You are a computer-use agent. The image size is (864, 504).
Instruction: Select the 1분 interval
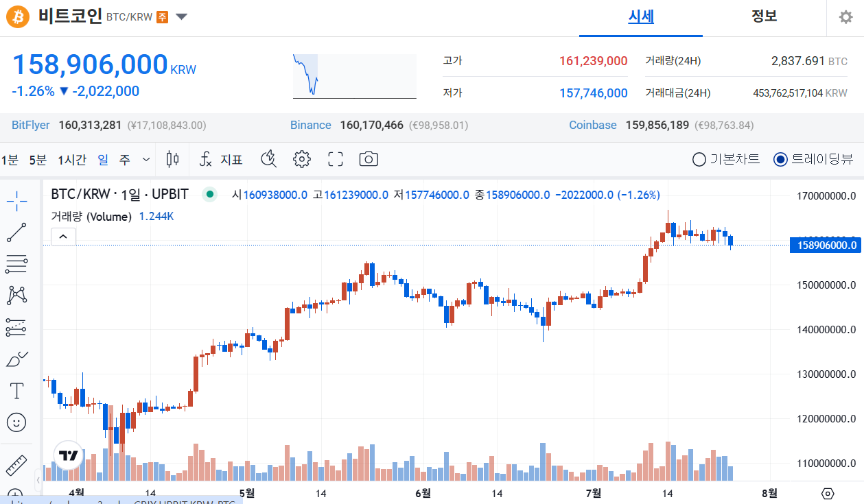(10, 160)
